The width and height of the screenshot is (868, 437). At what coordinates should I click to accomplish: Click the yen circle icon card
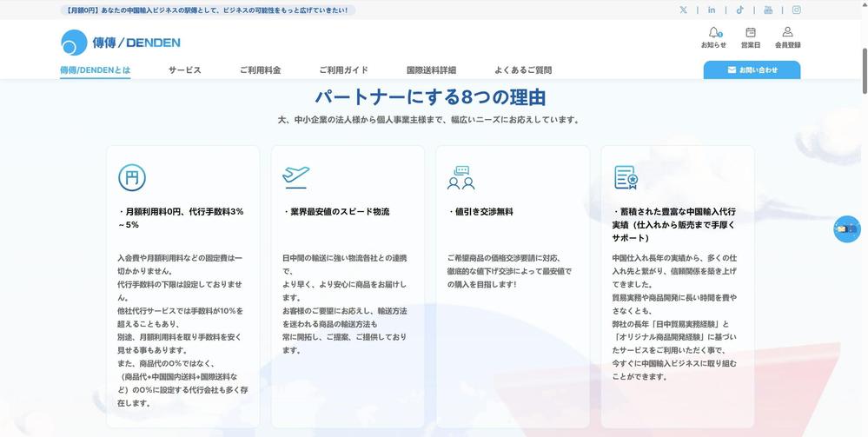[x=132, y=178]
